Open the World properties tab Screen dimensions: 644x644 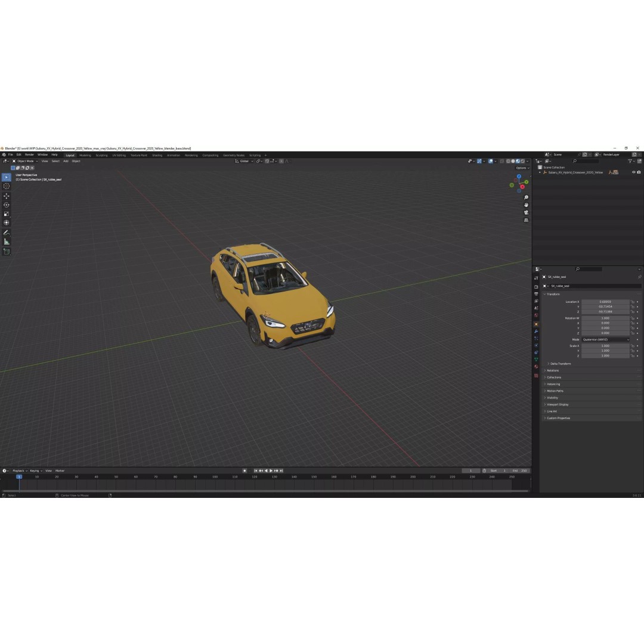point(536,315)
